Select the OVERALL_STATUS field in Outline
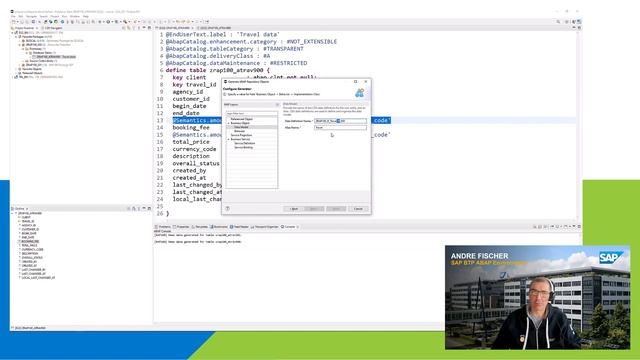The width and height of the screenshot is (640, 360). point(32,258)
